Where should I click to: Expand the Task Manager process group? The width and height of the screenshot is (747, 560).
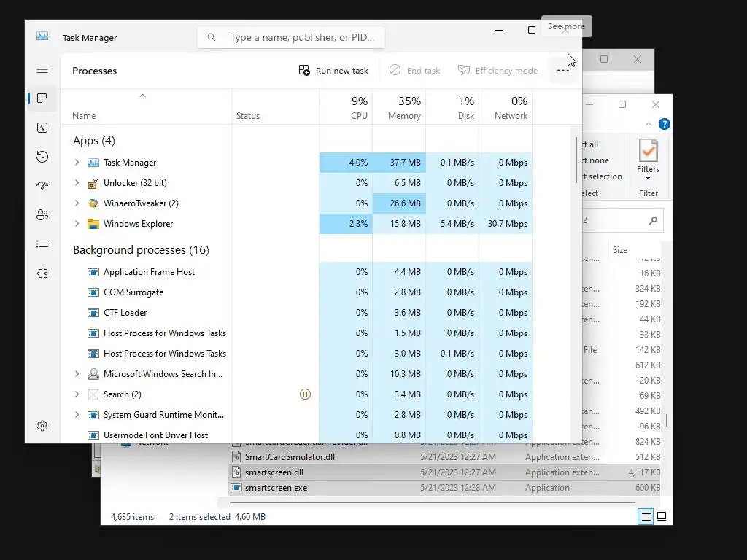point(77,163)
